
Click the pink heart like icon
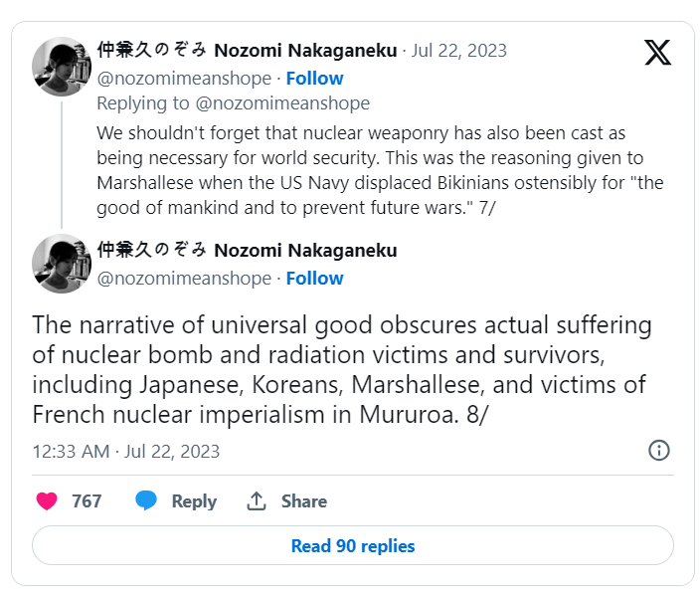(x=46, y=501)
